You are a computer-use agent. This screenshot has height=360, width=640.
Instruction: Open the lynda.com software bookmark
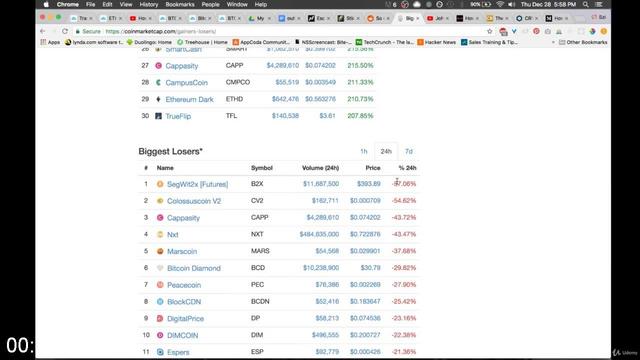[94, 42]
